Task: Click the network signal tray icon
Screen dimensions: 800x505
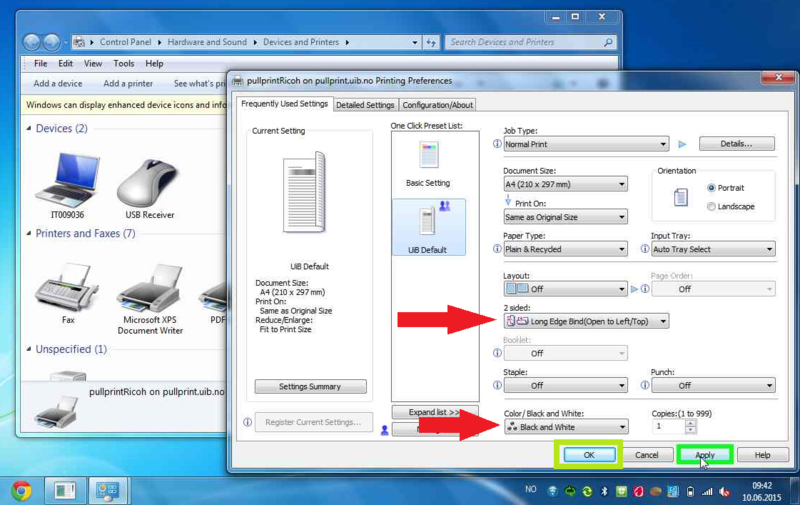Action: tap(707, 492)
